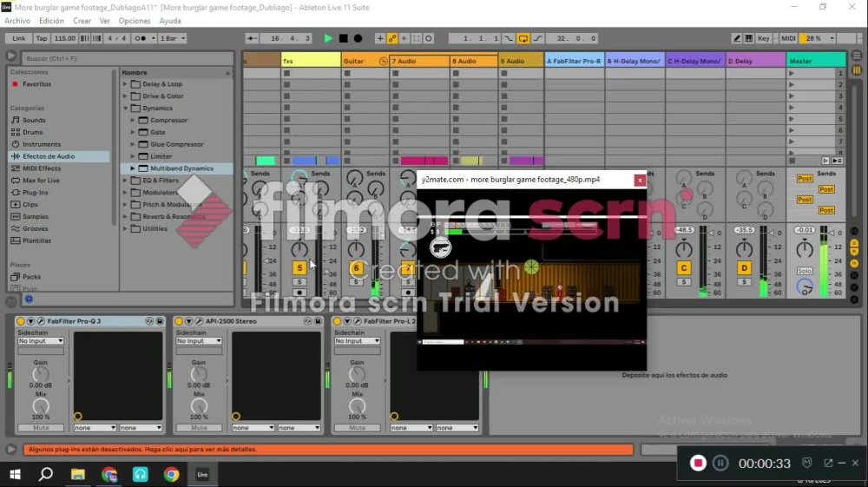868x487 pixels.
Task: Enable the MIDI map mode switch
Action: click(788, 38)
